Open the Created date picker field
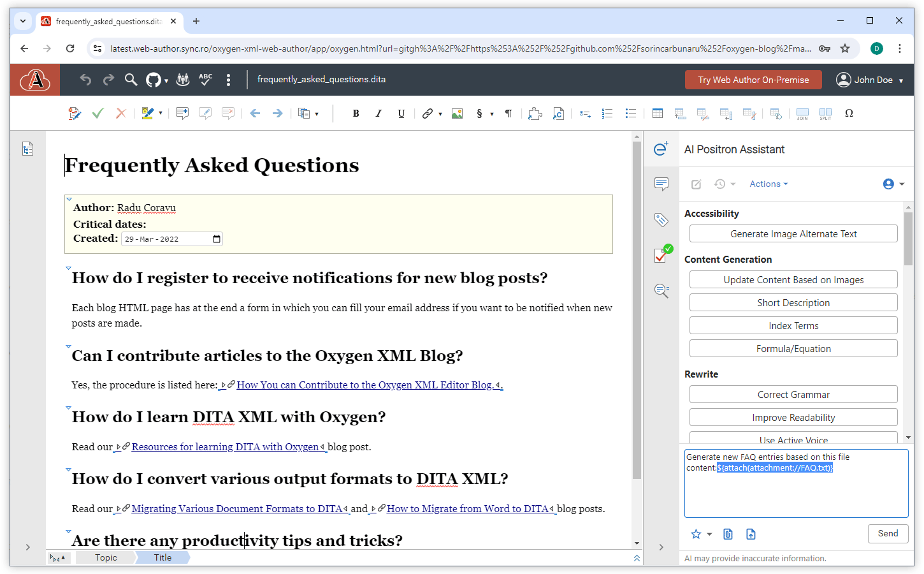 172,239
